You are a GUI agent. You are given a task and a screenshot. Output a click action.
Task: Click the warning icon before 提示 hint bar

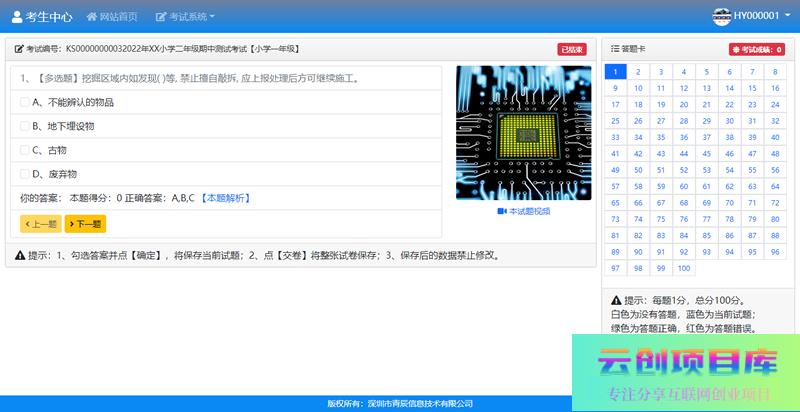(20, 255)
